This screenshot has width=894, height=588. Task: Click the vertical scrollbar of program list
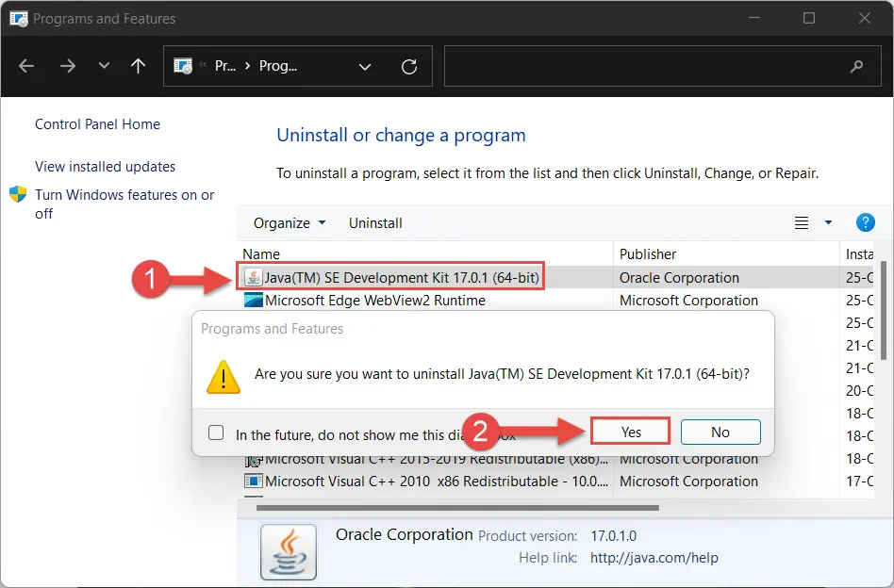coord(884,311)
